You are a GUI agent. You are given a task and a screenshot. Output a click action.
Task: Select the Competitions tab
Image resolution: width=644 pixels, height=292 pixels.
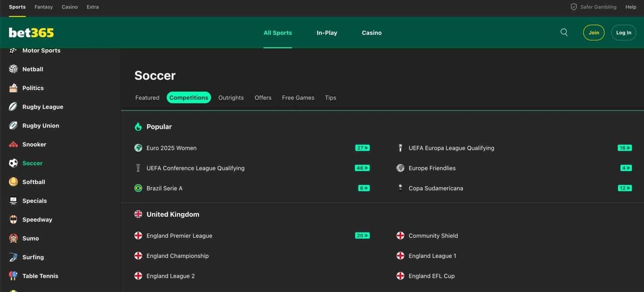tap(188, 98)
